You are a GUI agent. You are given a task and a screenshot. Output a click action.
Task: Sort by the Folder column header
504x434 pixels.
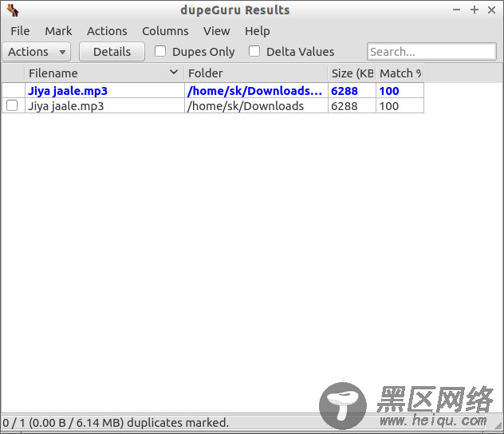pyautogui.click(x=256, y=73)
